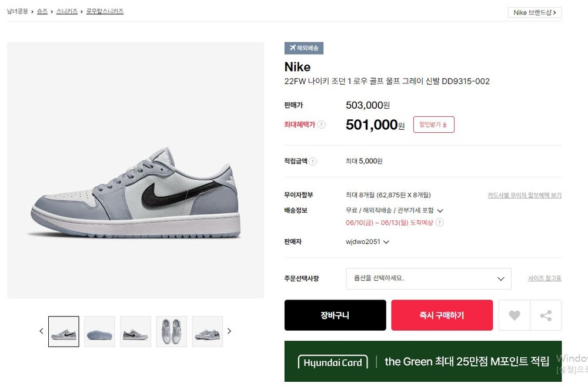
Task: Open Nike 브랜드샵 link
Action: click(534, 12)
